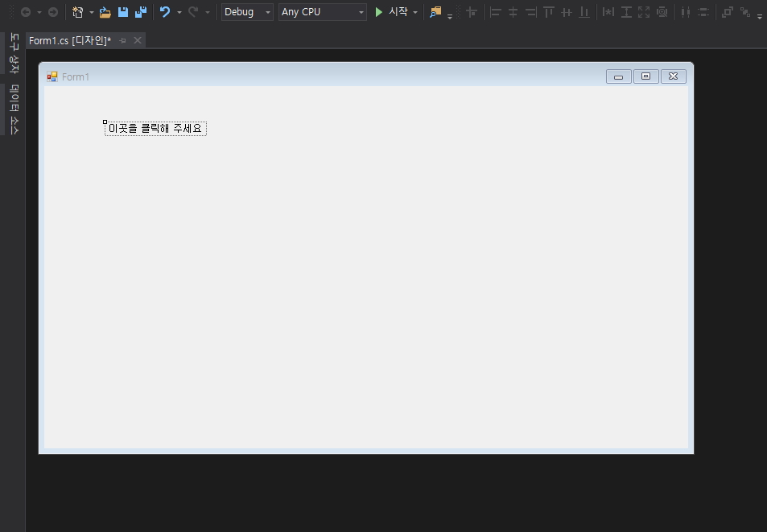Click the Navigate Backward arrow icon

[x=26, y=12]
